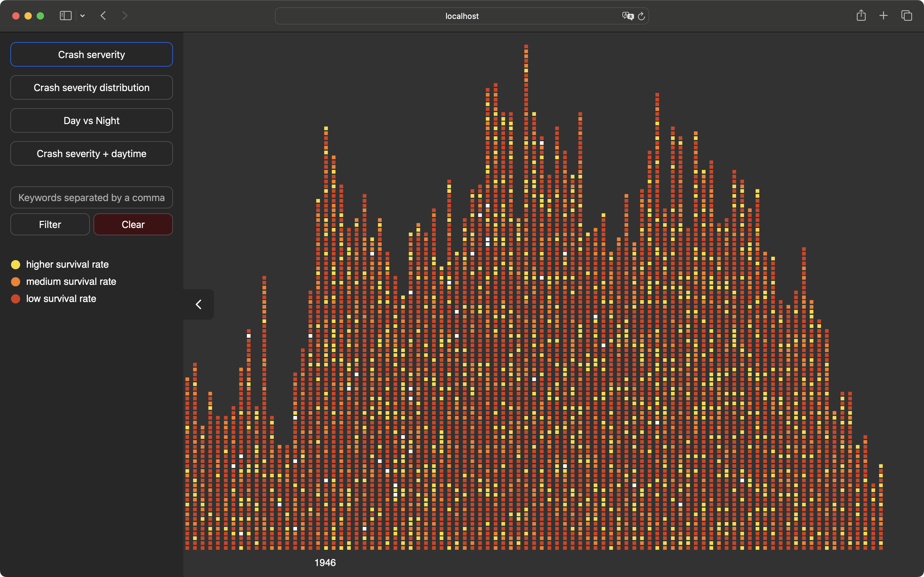Show the tab overview icon
924x577 pixels.
coord(907,16)
